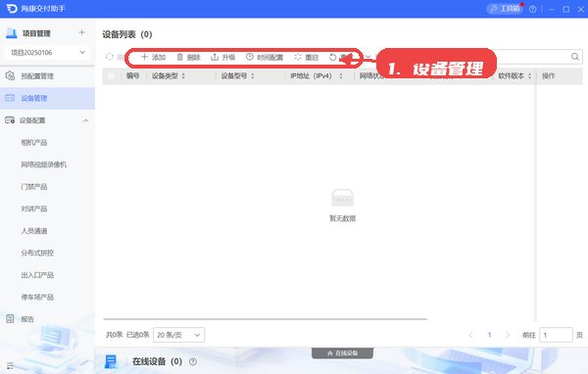Click the 海康交付助手 app logo
Viewport: 588px width, 374px height.
pyautogui.click(x=12, y=8)
